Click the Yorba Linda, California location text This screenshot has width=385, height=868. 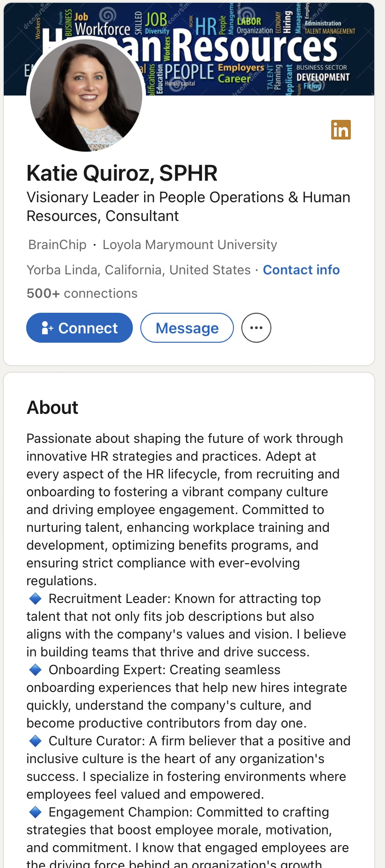(138, 270)
